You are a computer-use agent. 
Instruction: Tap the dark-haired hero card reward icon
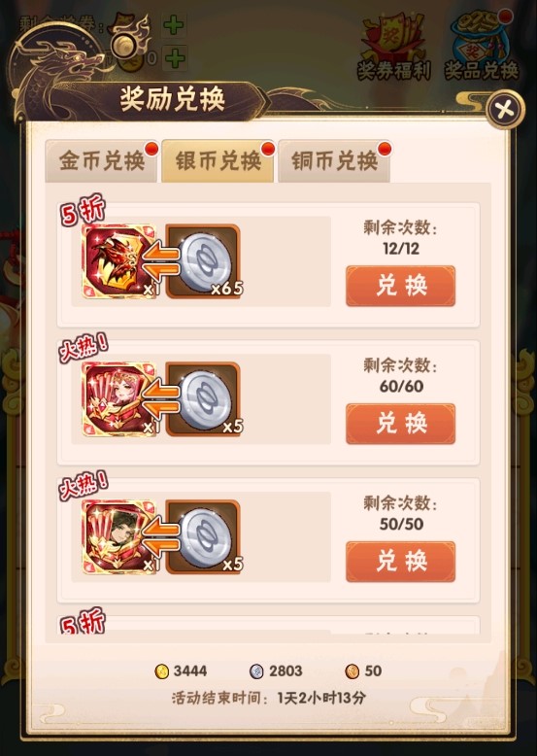tap(119, 537)
